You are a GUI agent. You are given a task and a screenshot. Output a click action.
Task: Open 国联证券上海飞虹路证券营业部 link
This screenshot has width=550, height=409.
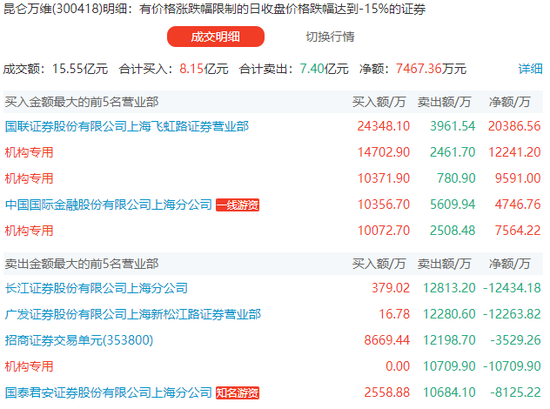127,126
